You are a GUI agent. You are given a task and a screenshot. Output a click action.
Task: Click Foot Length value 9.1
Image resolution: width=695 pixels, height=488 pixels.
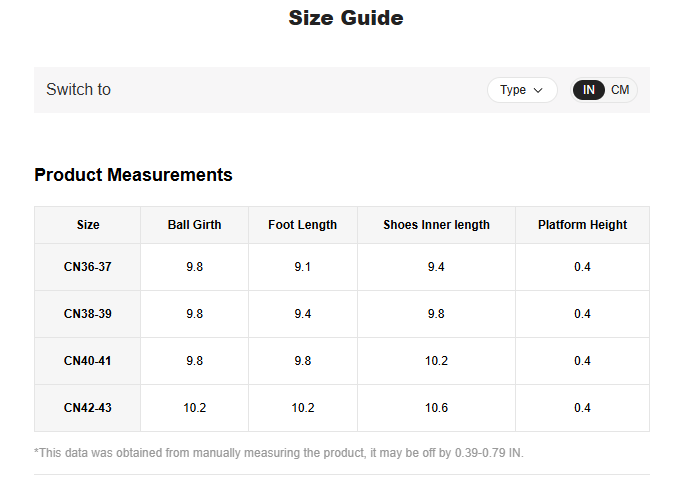(302, 267)
